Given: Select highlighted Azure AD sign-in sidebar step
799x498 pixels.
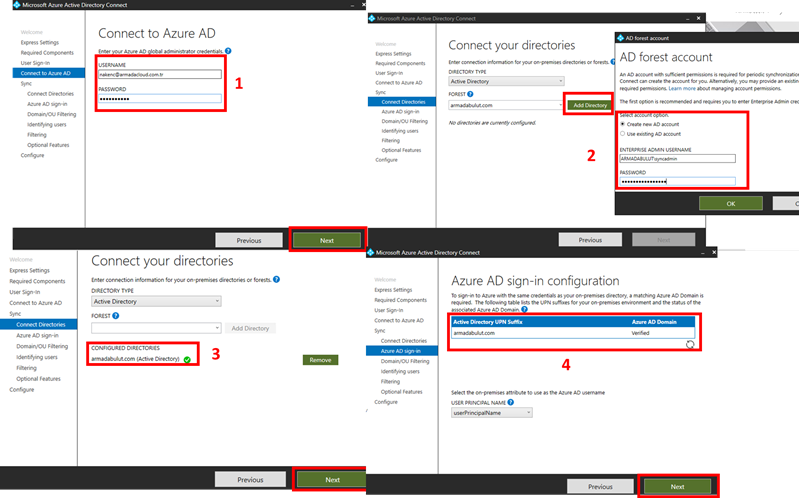Looking at the screenshot, I should pos(402,351).
